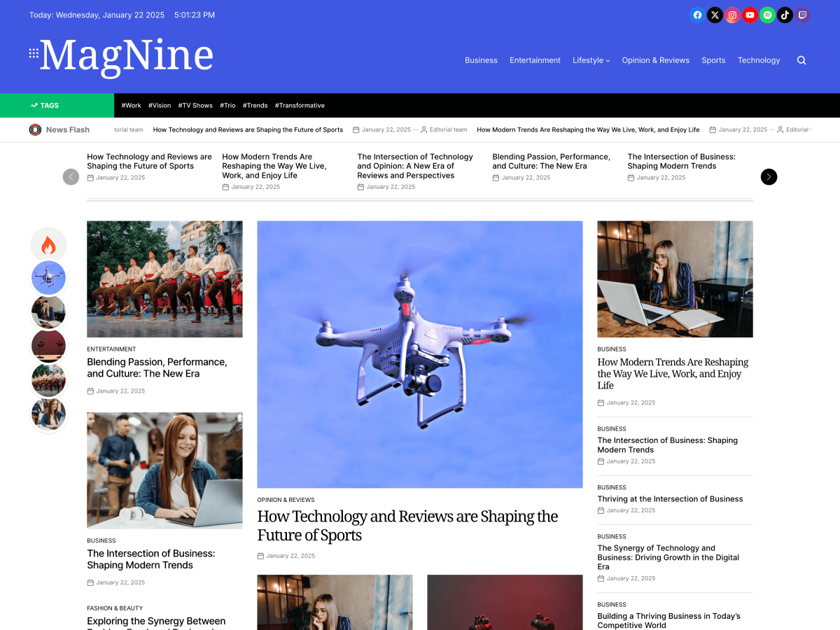Screen dimensions: 840x630
Task: Click the News Flash pulsing red indicator
Action: [34, 129]
